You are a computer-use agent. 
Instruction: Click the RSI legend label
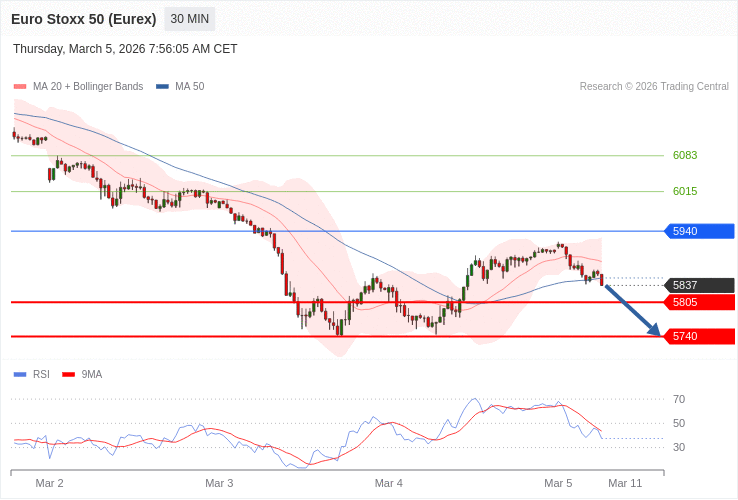point(41,375)
